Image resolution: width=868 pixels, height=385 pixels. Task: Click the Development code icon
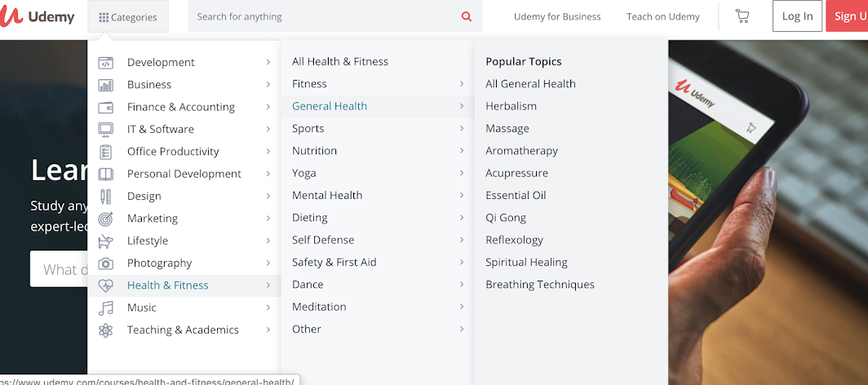pos(106,63)
